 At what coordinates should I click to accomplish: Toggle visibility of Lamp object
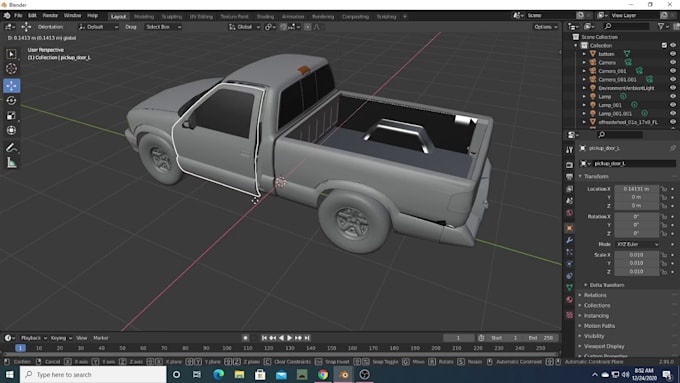(x=673, y=96)
